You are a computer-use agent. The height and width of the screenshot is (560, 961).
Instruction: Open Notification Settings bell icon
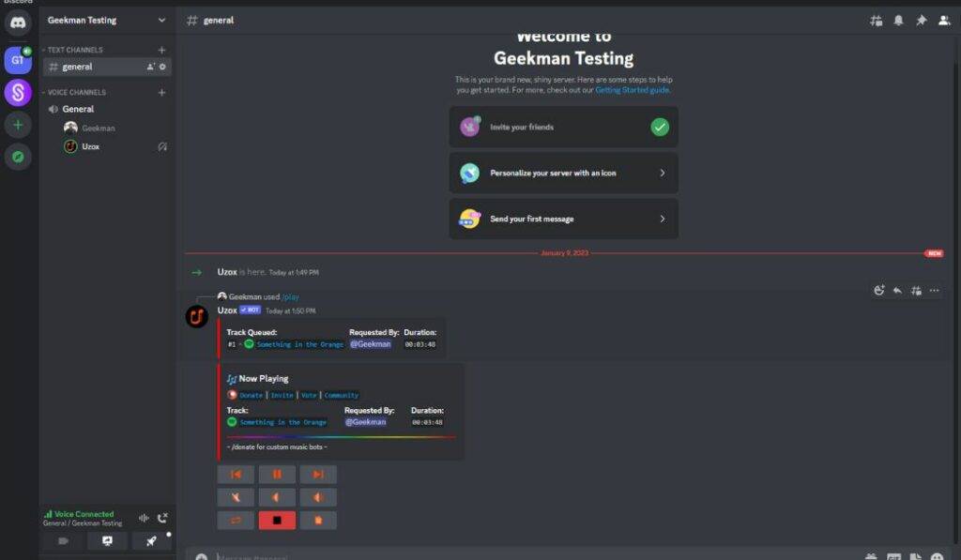point(898,21)
